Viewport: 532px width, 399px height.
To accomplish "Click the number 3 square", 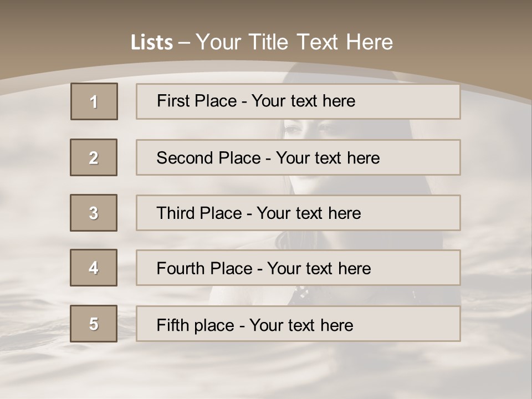I will (x=94, y=213).
